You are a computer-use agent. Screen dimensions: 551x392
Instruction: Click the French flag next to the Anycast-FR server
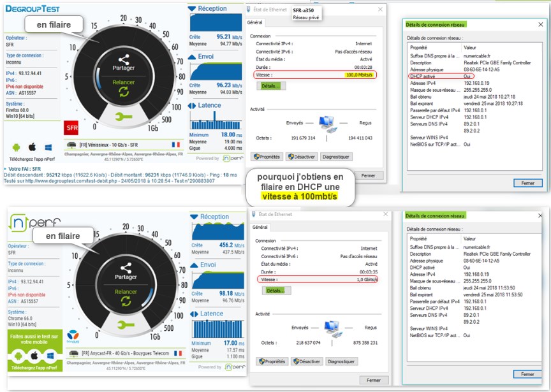tap(178, 353)
